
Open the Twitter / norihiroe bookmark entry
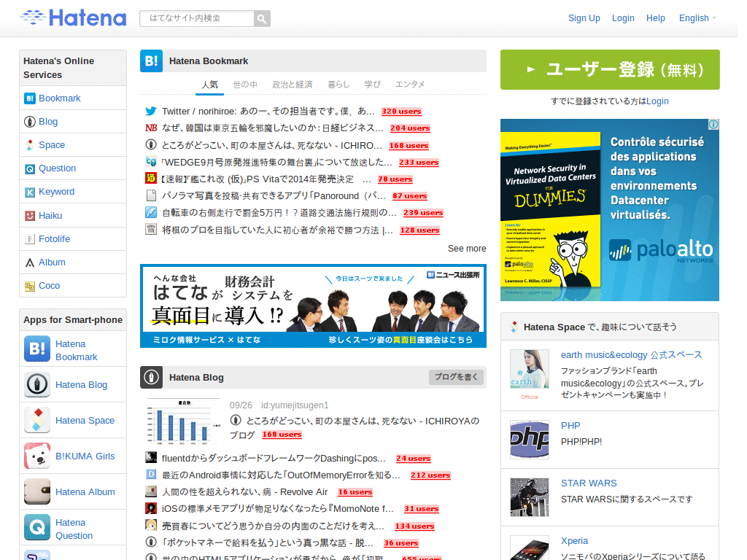pyautogui.click(x=268, y=111)
